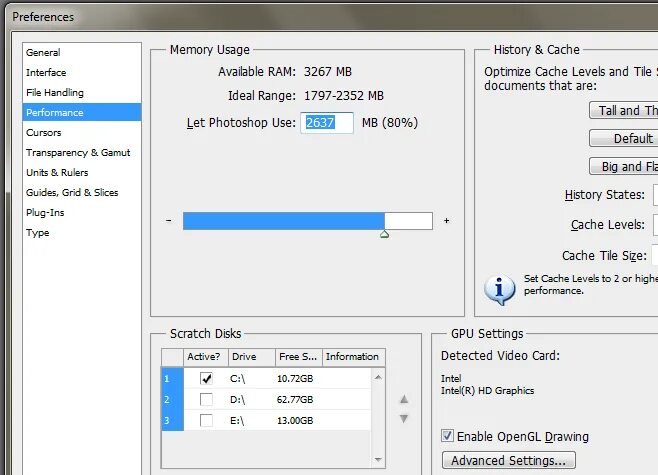Select Guides, Grid & Slices category
658x475 pixels.
tap(82, 193)
